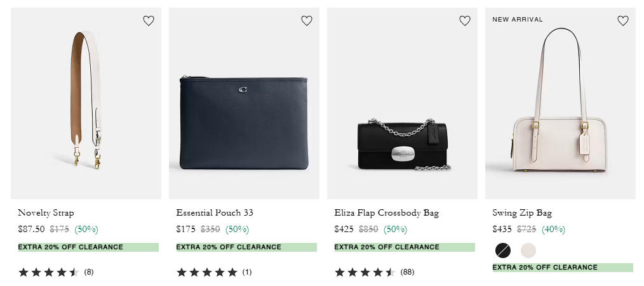
Task: Open the Novelty Strap product title link
Action: 46,212
